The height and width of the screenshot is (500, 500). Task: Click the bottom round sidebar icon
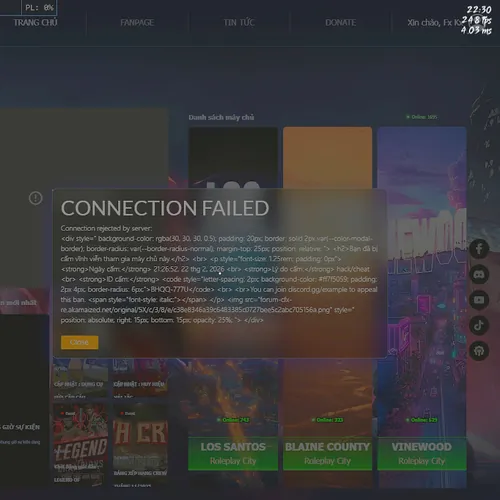click(479, 351)
